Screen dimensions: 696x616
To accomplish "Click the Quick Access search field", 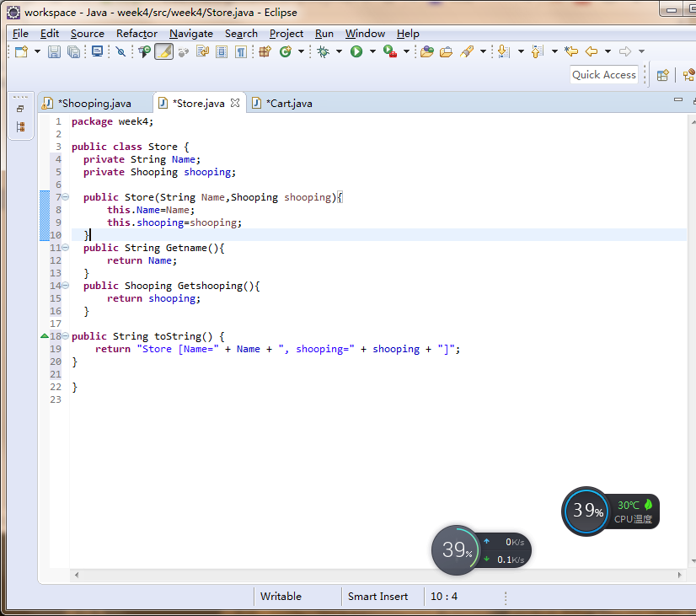I will pyautogui.click(x=603, y=74).
